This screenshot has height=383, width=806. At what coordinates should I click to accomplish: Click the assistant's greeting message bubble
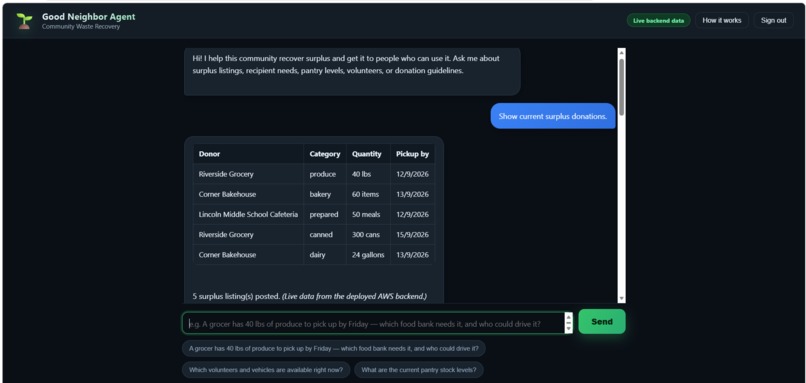point(352,71)
